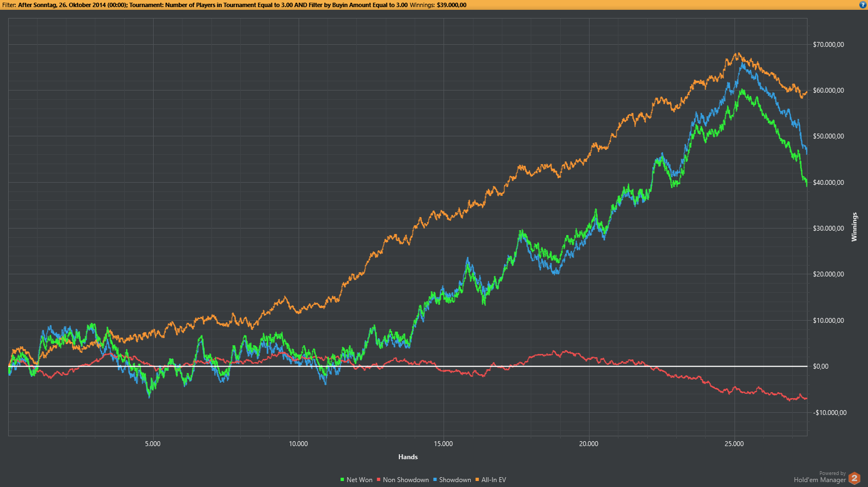Click the orange All-In EV legend square
Image resolution: width=868 pixels, height=487 pixels.
[477, 480]
